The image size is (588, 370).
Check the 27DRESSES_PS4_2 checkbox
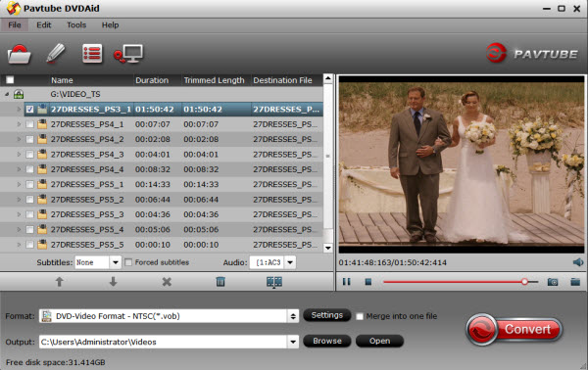pyautogui.click(x=30, y=139)
